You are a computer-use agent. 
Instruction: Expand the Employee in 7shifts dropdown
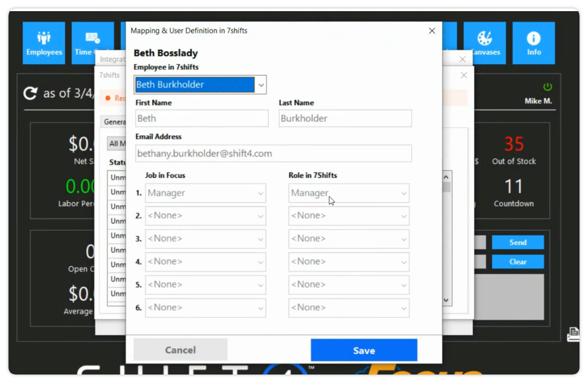(x=261, y=85)
